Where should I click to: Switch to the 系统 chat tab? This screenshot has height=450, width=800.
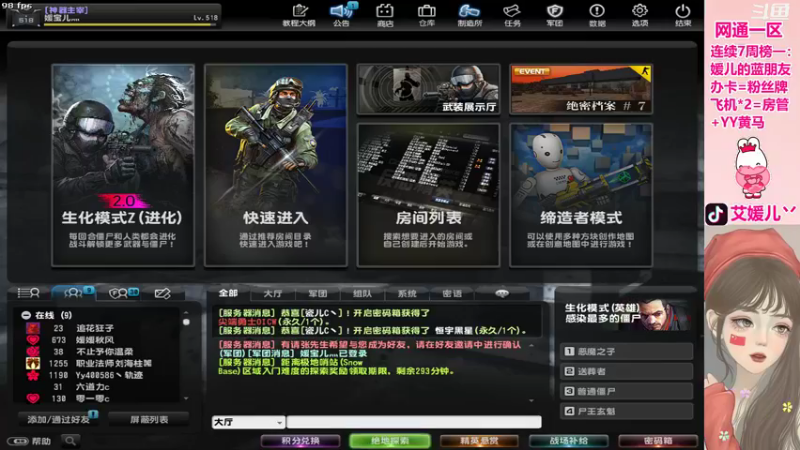point(407,293)
